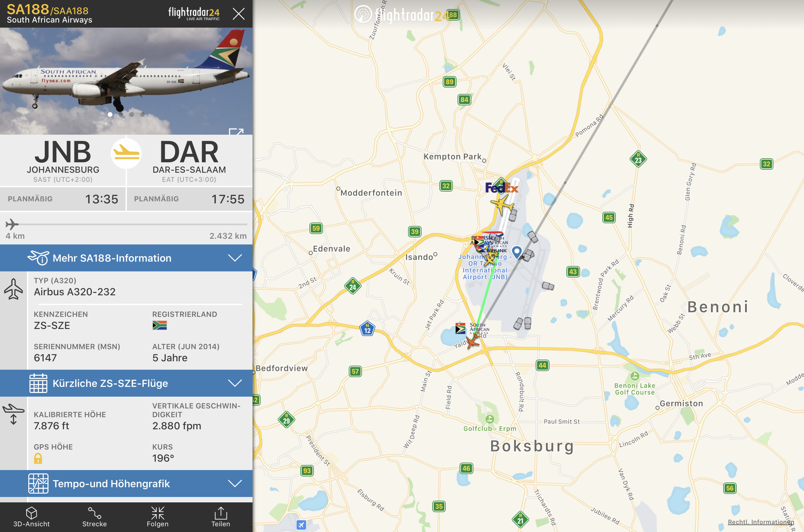
Task: Click the orange SA188 plane on map
Action: point(473,342)
